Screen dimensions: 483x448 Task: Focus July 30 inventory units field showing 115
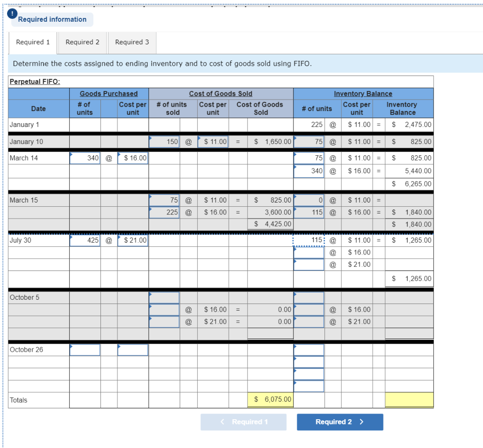click(308, 240)
